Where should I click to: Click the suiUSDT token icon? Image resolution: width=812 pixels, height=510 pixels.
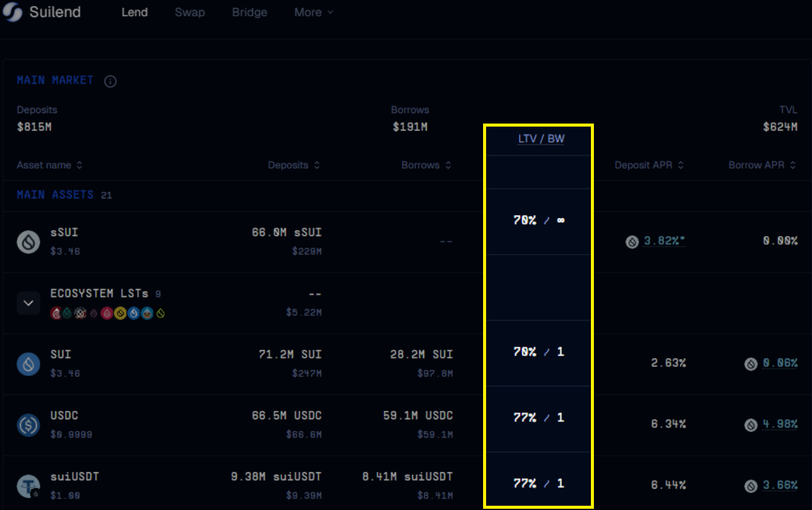coord(28,485)
